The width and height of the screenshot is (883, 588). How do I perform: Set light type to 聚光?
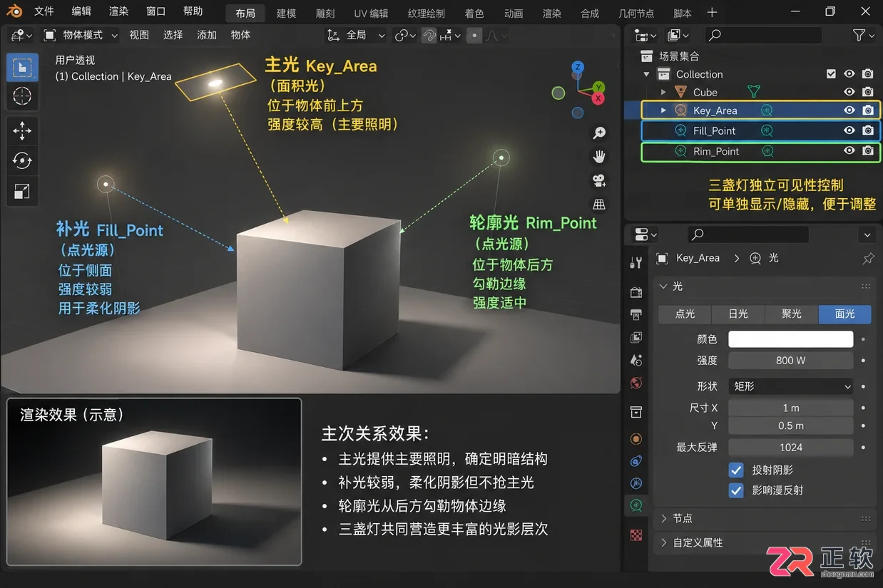click(792, 314)
